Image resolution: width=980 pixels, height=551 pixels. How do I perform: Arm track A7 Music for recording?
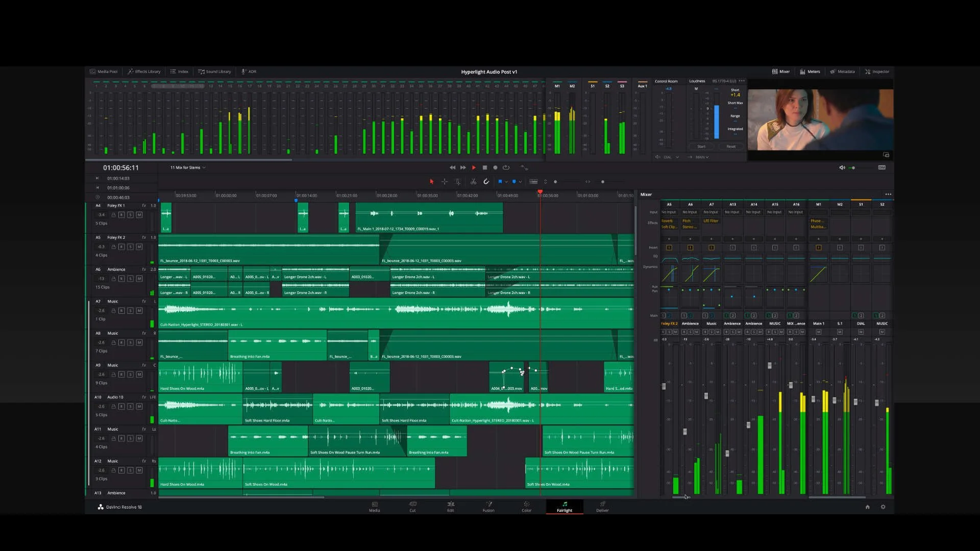[121, 310]
